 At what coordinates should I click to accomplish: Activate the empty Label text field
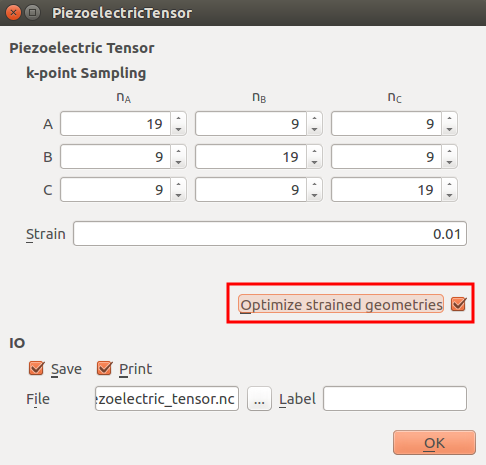[x=395, y=399]
